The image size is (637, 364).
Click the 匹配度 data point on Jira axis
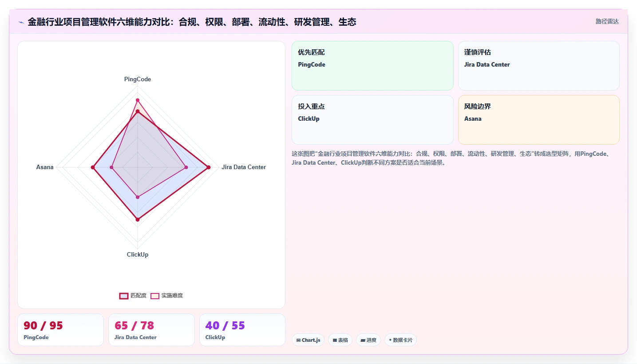pos(208,167)
